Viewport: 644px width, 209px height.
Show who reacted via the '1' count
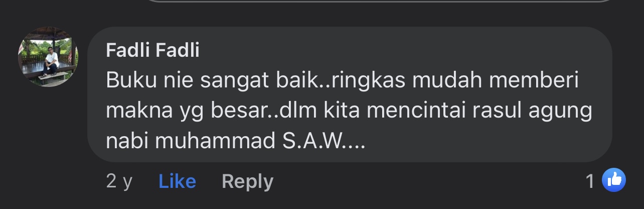(x=590, y=181)
